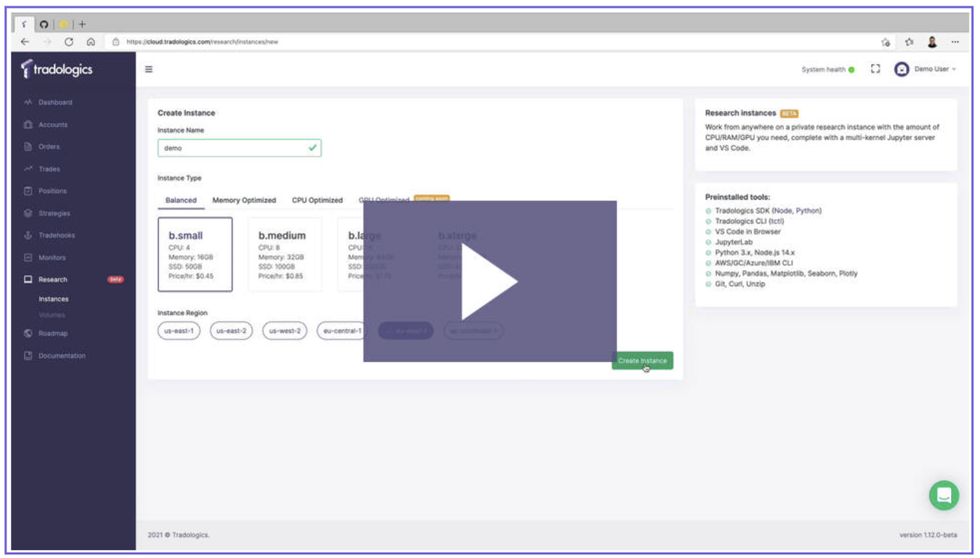This screenshot has height=558, width=980.
Task: Click the Create Instance button
Action: 643,361
